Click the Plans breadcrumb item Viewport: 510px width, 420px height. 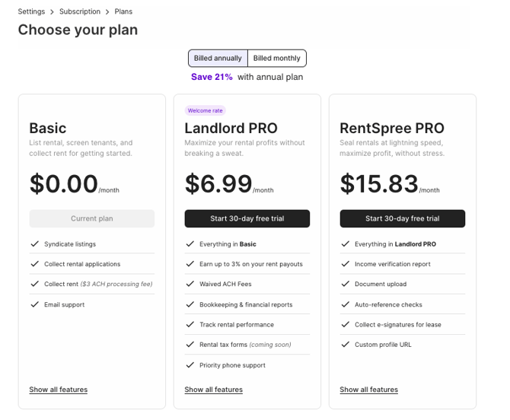[124, 11]
